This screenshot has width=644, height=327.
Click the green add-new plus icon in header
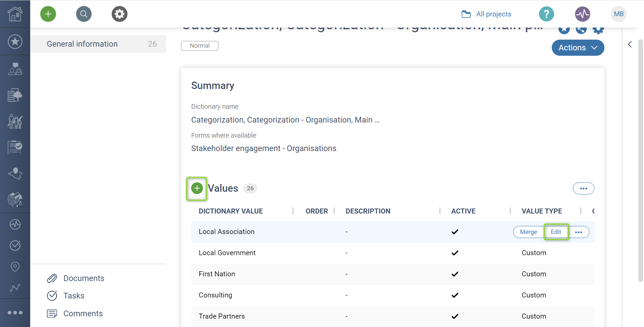48,14
